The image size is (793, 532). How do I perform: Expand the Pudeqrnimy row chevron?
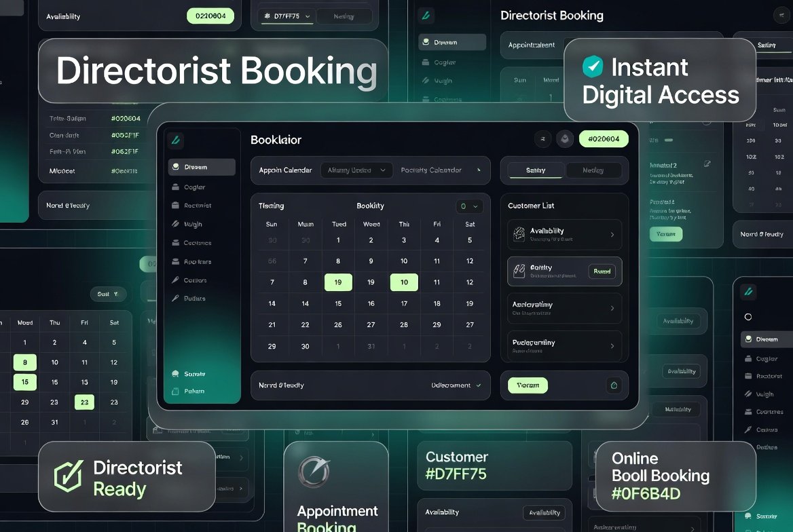coord(612,346)
